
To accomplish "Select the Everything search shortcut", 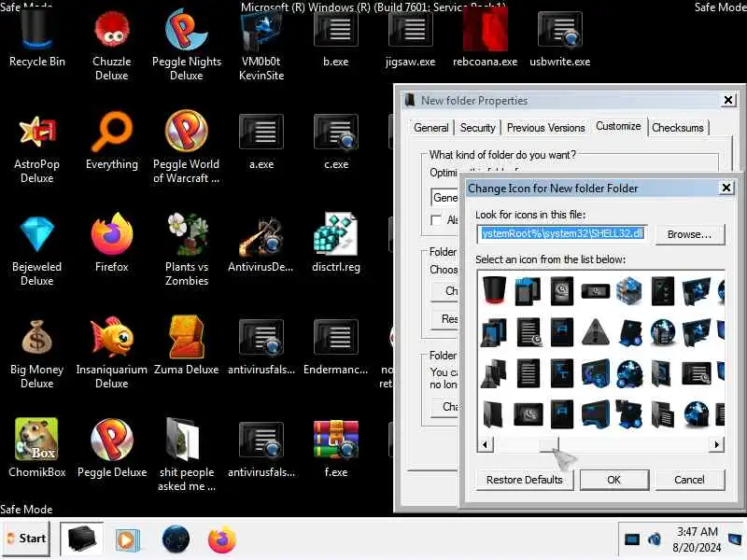I will [x=111, y=142].
